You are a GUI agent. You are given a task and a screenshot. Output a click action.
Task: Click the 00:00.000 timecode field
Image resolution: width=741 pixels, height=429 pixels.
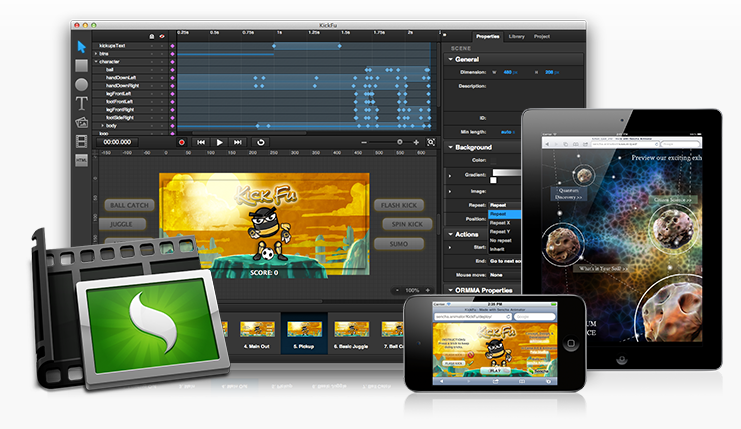pyautogui.click(x=117, y=142)
